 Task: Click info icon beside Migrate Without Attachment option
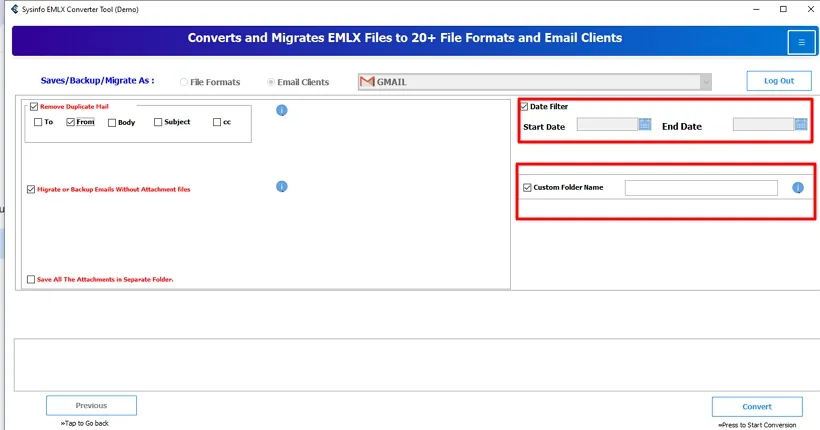(x=282, y=187)
